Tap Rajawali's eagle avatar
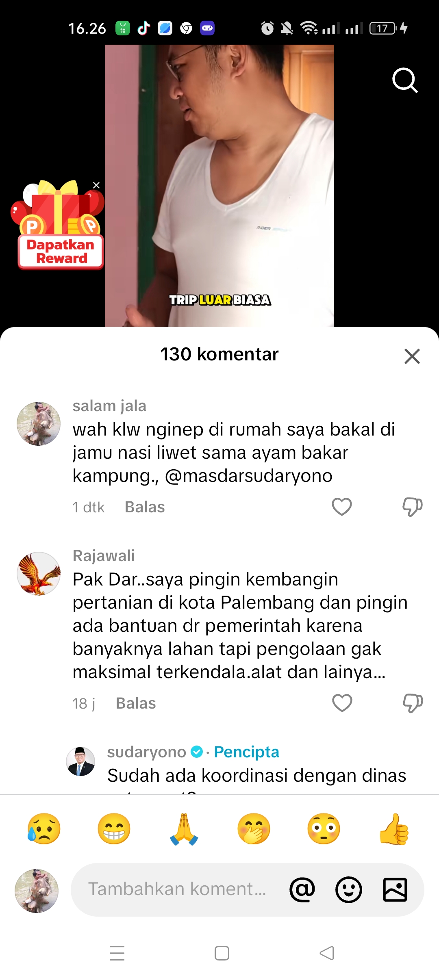Viewport: 439px width, 980px height. tap(39, 573)
